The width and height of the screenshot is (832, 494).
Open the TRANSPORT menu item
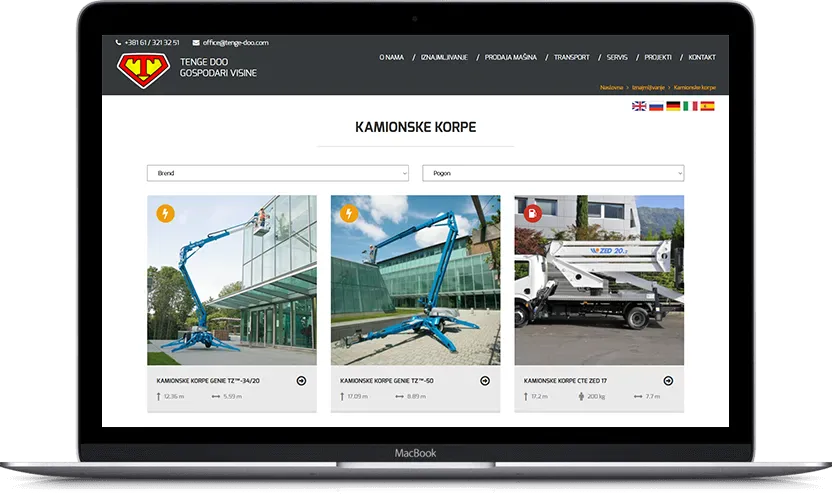[571, 57]
